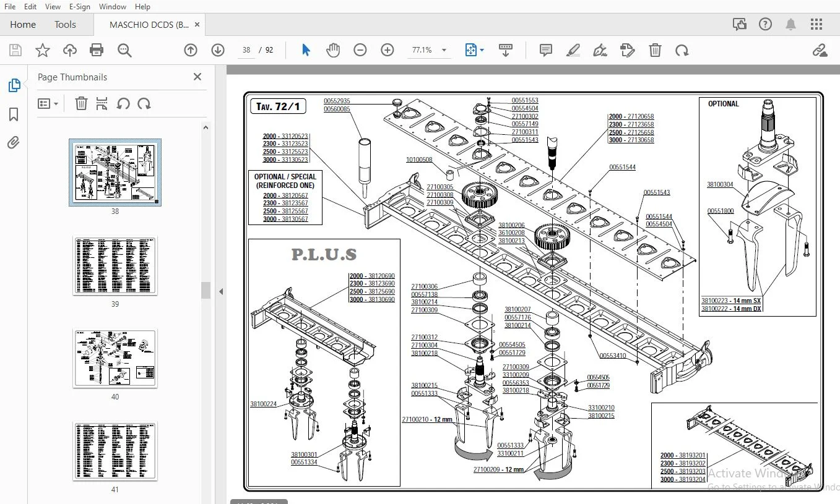Viewport: 840px width, 504px height.
Task: Click the 'Tav. 72/1' diagram title
Action: click(278, 106)
